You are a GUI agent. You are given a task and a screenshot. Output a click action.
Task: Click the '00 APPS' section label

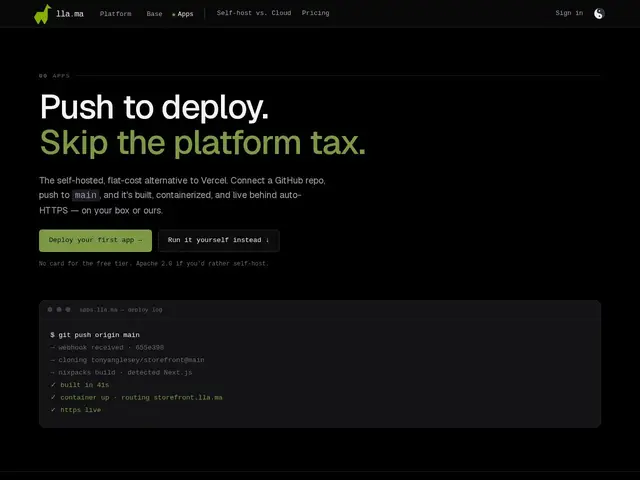54,76
